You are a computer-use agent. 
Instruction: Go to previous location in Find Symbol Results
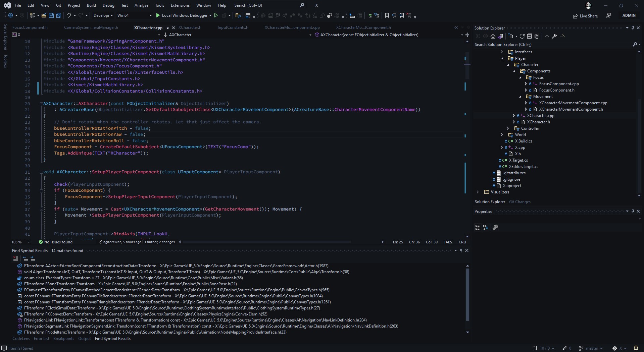coord(26,258)
